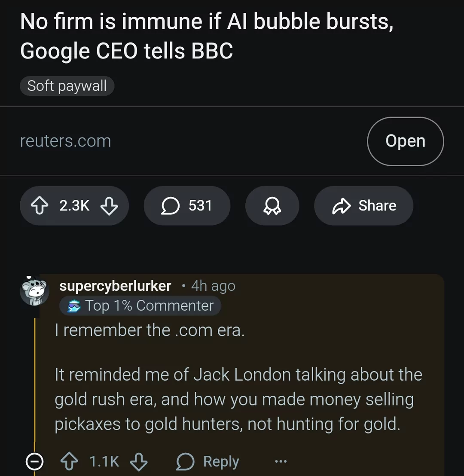
Task: Open the post's 531 comments
Action: click(187, 206)
